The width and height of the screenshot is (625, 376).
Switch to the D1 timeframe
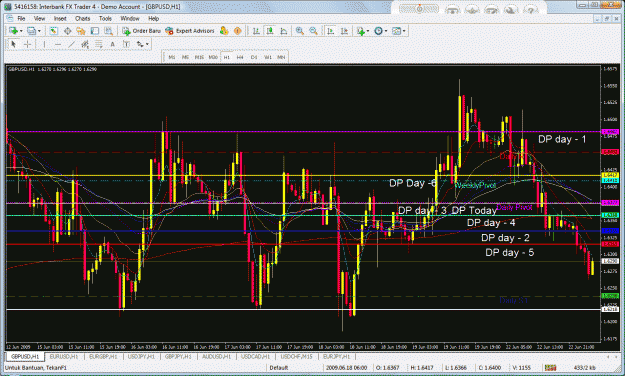254,57
